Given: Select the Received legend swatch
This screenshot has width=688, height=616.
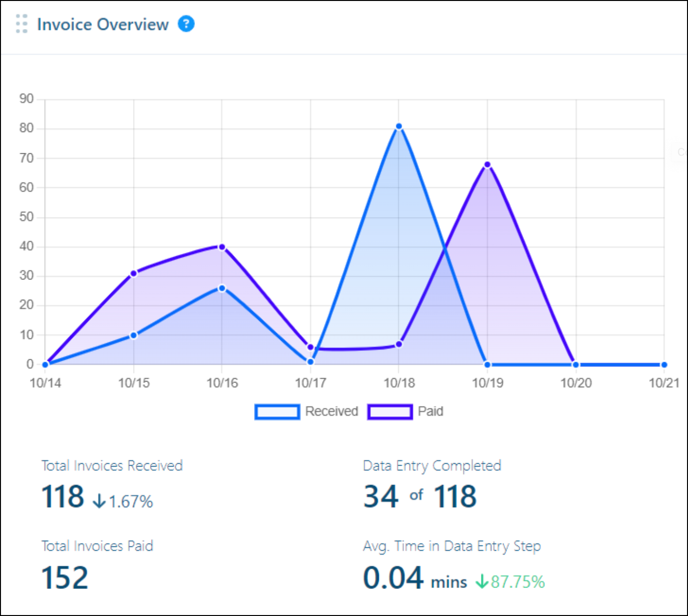Looking at the screenshot, I should (x=276, y=411).
